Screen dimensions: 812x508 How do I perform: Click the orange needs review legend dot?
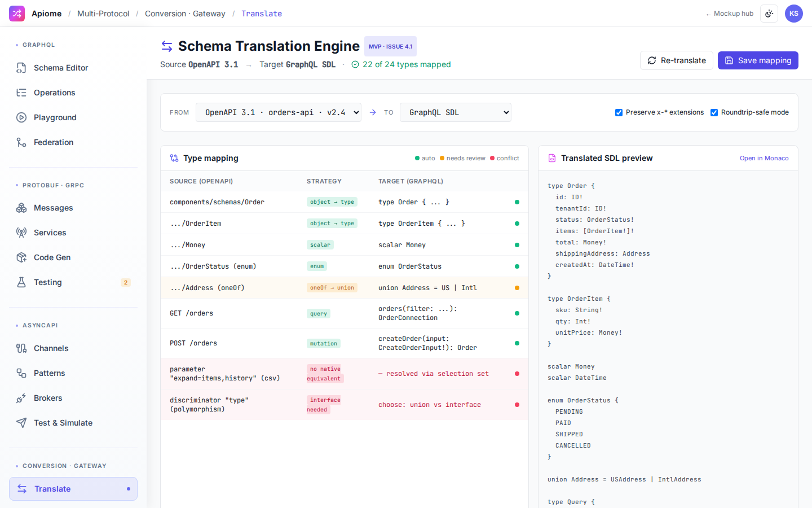[442, 158]
